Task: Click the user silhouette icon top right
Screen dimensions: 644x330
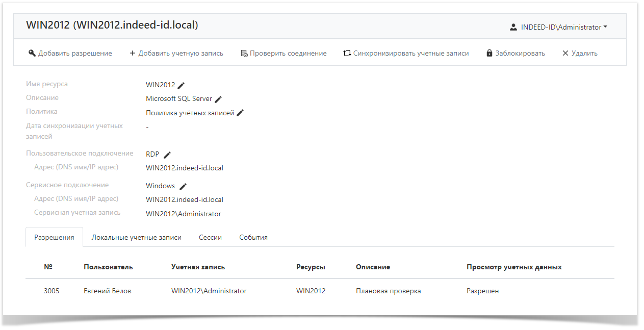Action: coord(512,27)
